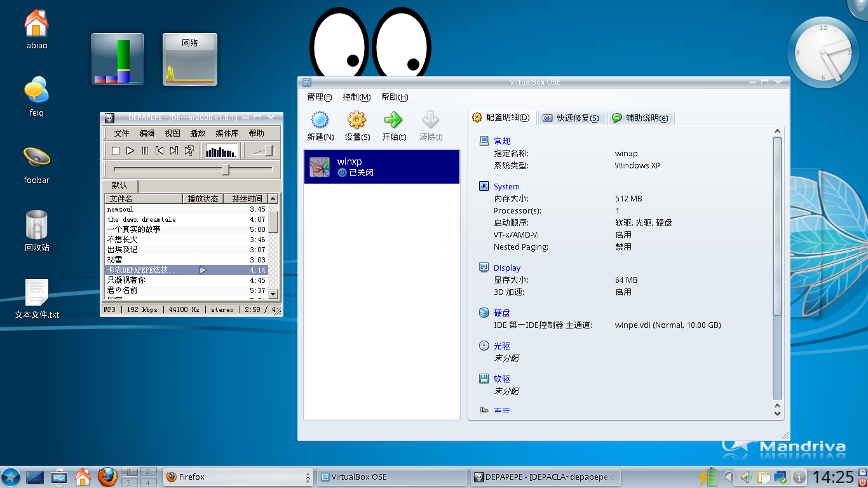Select the track 'newsoul' in playlist

(x=186, y=209)
